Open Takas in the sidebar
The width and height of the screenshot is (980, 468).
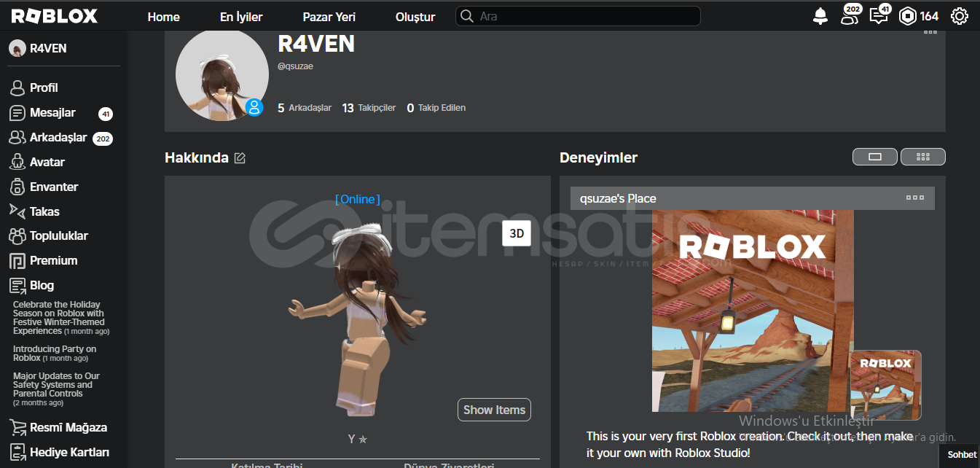pyautogui.click(x=44, y=211)
